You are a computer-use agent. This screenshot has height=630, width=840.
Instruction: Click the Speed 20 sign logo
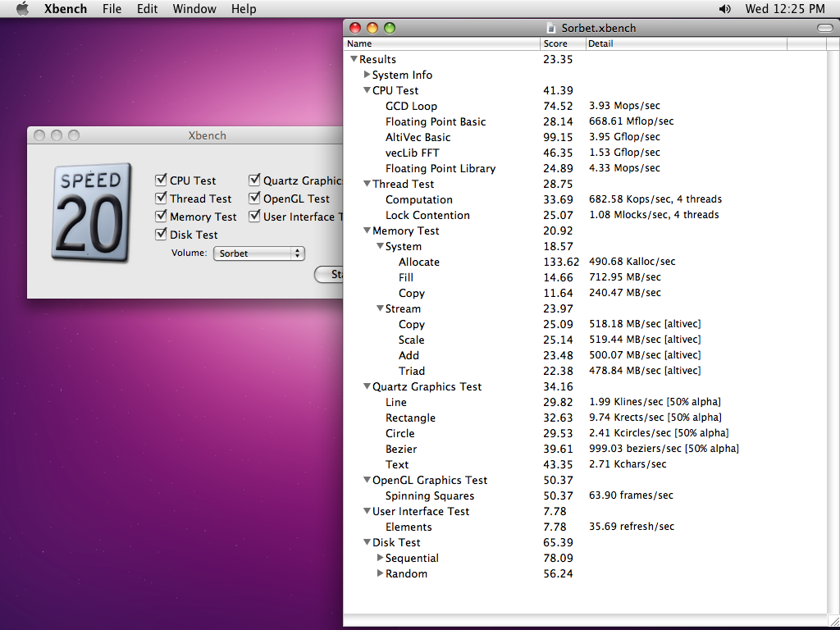(91, 212)
